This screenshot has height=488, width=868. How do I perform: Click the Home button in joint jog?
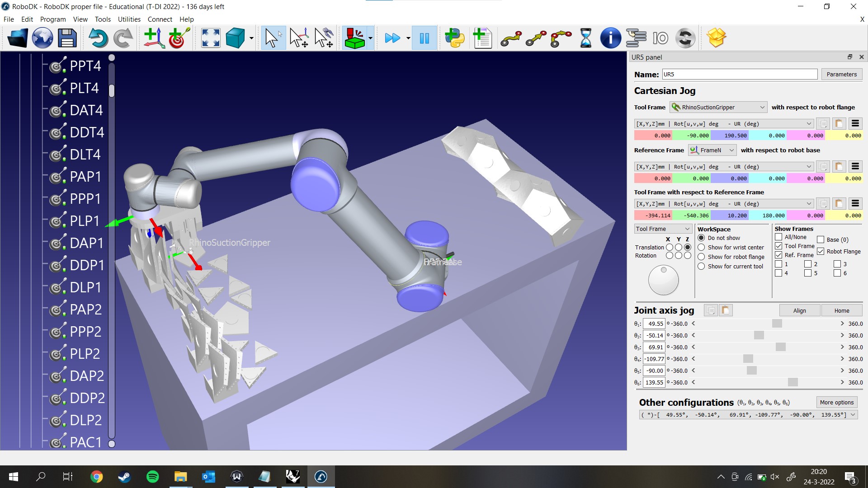[841, 310]
